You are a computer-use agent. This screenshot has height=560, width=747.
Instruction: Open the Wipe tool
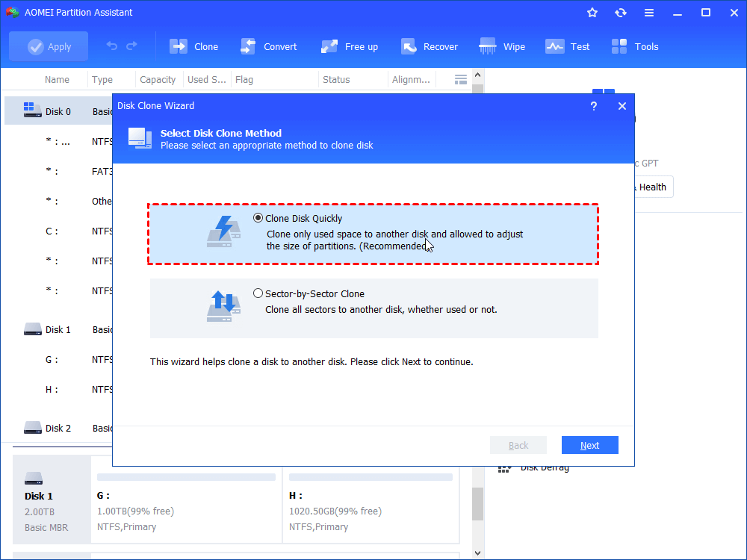(502, 46)
